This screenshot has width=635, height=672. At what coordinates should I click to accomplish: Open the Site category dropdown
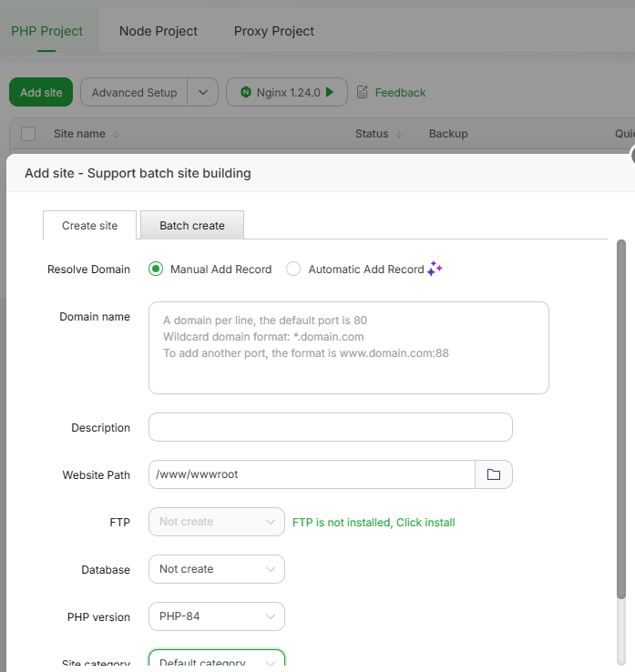tap(217, 662)
